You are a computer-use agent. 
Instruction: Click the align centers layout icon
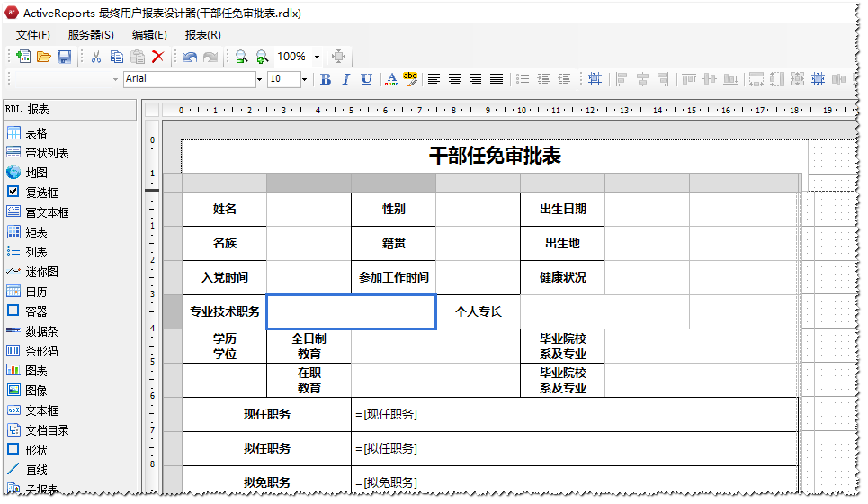(642, 80)
